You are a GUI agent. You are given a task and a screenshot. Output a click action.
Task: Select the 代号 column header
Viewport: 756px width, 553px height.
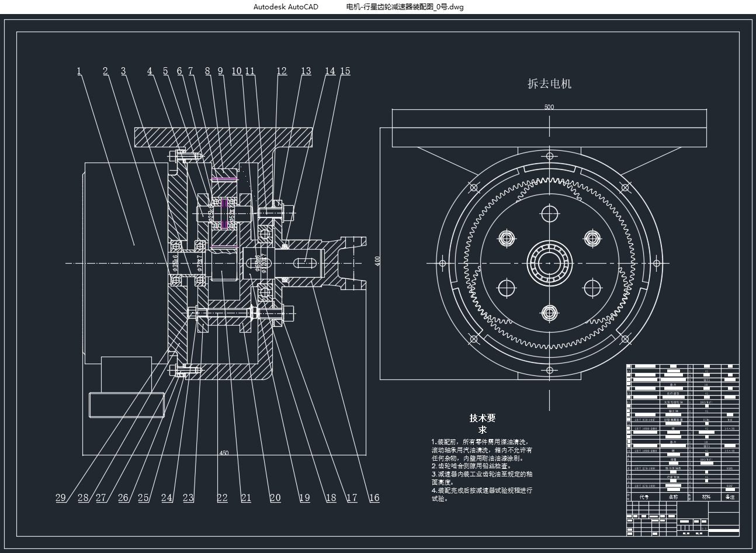[644, 497]
